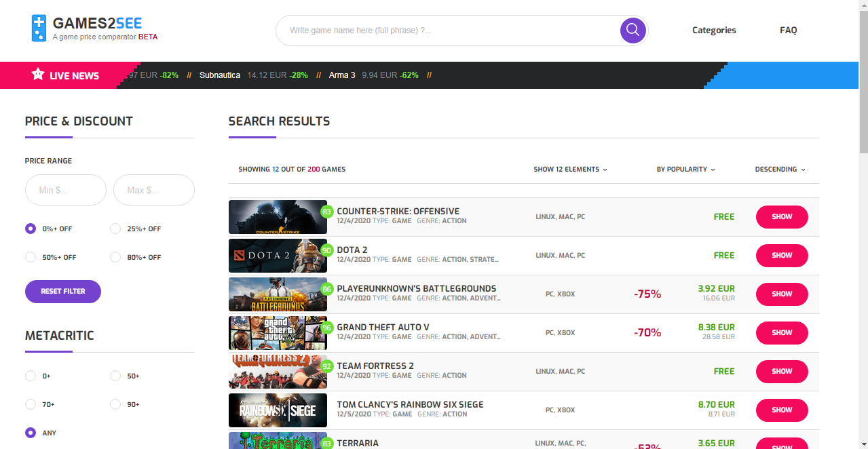Click Terraria score 83 badge
868x449 pixels.
[326, 444]
